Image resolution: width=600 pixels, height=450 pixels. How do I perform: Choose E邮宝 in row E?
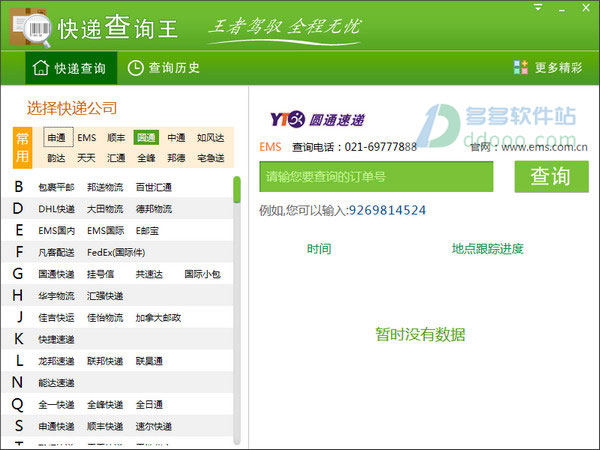tap(147, 231)
